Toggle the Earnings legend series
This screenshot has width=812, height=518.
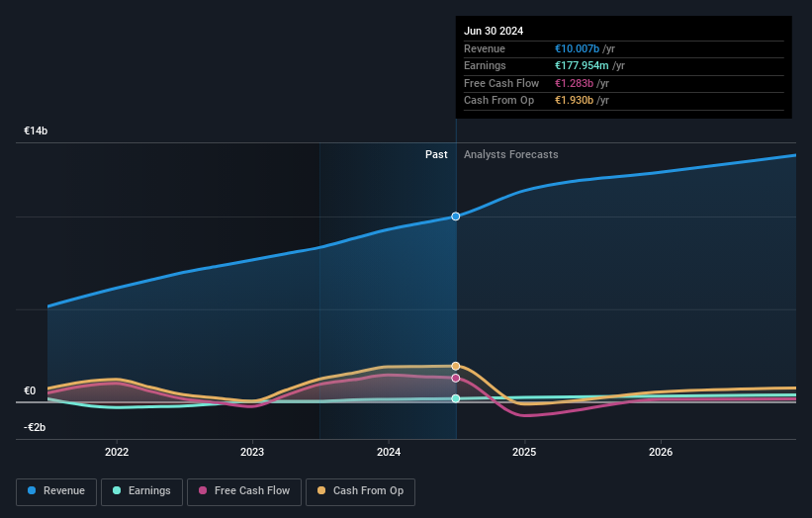tap(141, 491)
